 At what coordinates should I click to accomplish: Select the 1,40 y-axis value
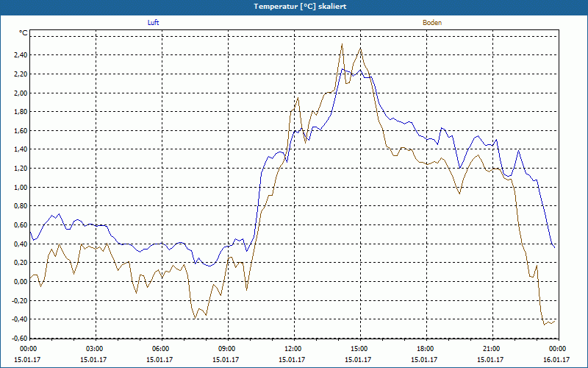tap(21, 149)
